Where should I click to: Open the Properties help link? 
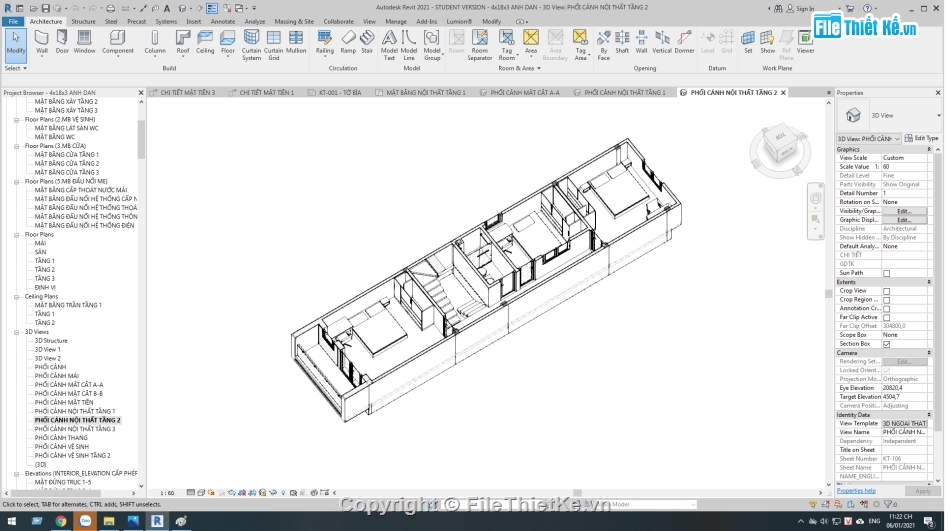coord(856,490)
